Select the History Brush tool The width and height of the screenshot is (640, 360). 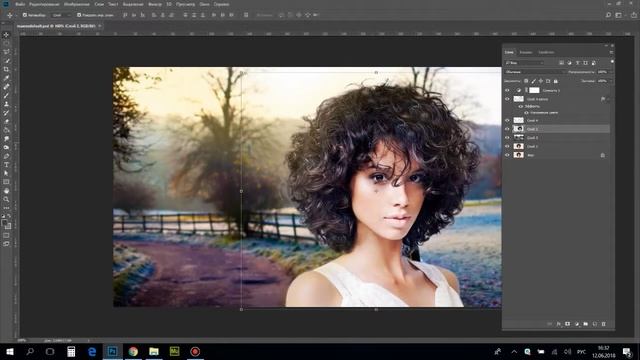tap(6, 113)
